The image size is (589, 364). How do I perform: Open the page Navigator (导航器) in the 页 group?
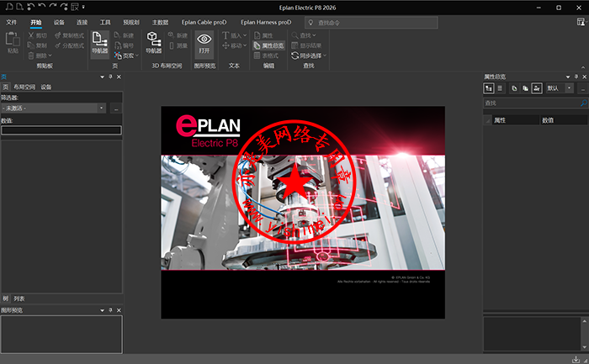point(99,42)
